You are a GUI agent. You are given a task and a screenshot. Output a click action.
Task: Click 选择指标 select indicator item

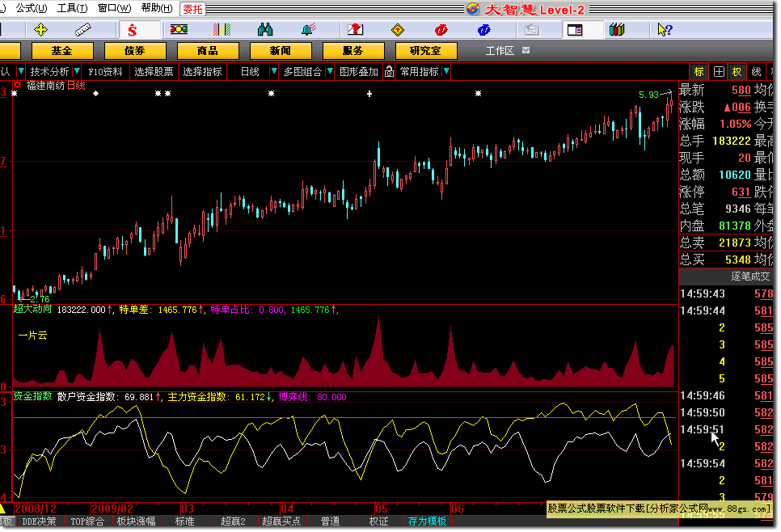[202, 72]
